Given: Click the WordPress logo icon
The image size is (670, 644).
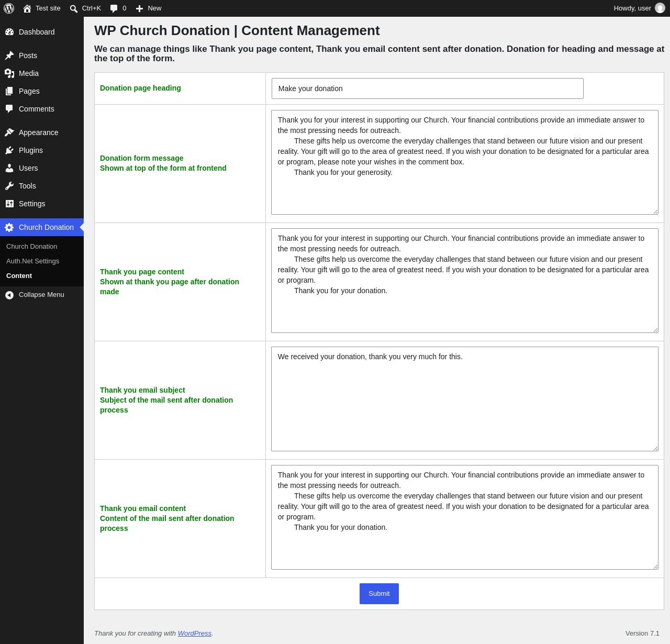Looking at the screenshot, I should click(9, 8).
